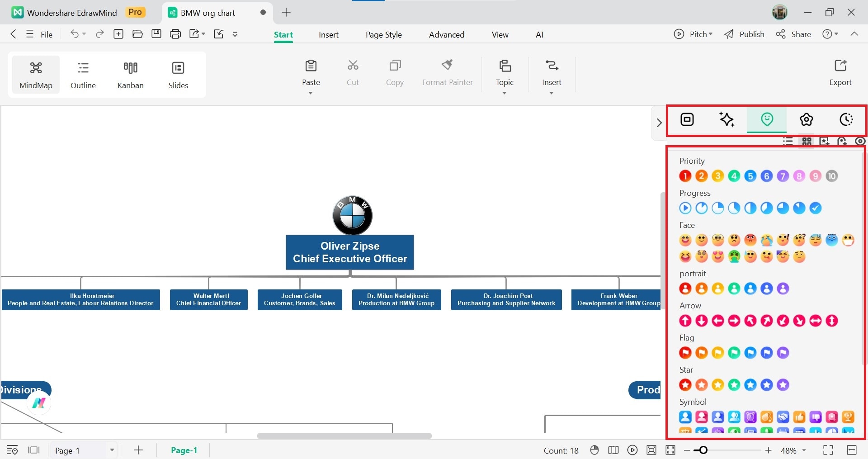Image resolution: width=868 pixels, height=459 pixels.
Task: Open the Page Style ribbon tab
Action: point(384,35)
